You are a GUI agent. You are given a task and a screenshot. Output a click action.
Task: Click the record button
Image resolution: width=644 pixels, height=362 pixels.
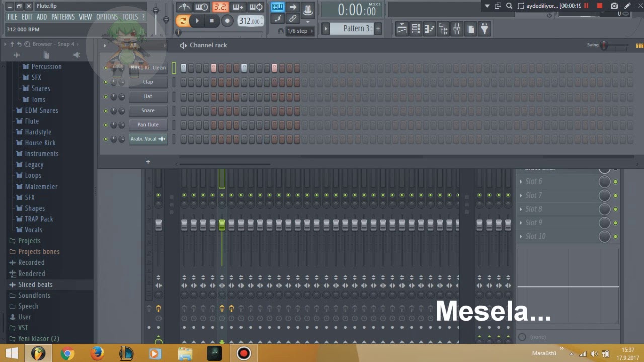pos(227,21)
